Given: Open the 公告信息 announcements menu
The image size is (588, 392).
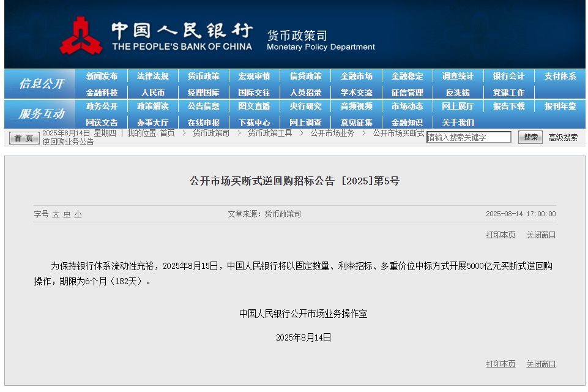Looking at the screenshot, I should [203, 106].
